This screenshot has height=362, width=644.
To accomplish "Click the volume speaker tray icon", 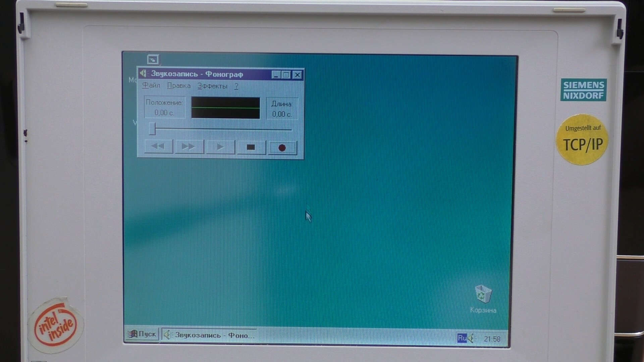I will pyautogui.click(x=471, y=338).
